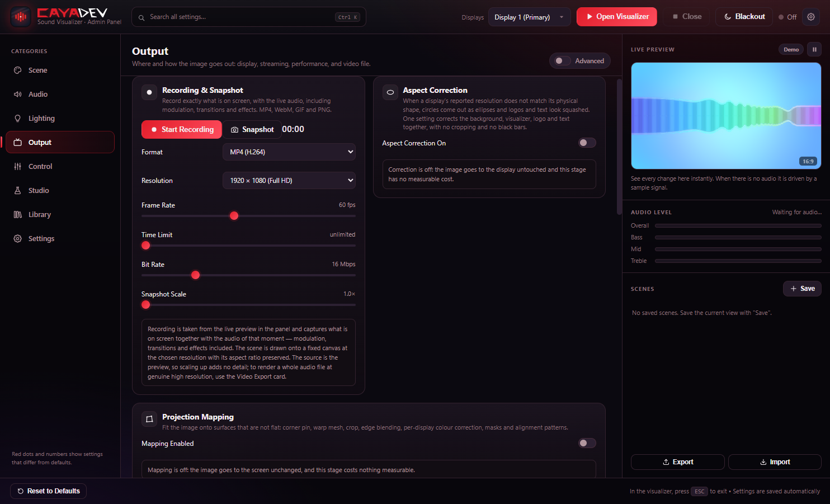The width and height of the screenshot is (830, 504).
Task: Click the CayaDev logo icon
Action: click(21, 17)
